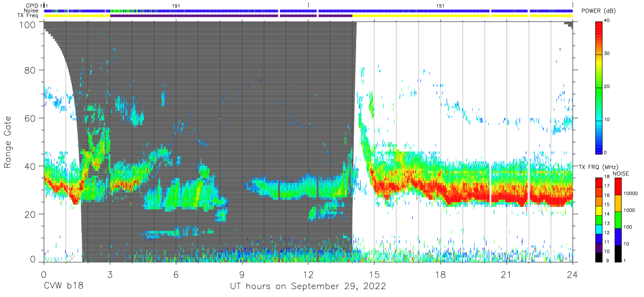Click the power scale tick "30"
The image size is (644, 297).
tap(607, 54)
